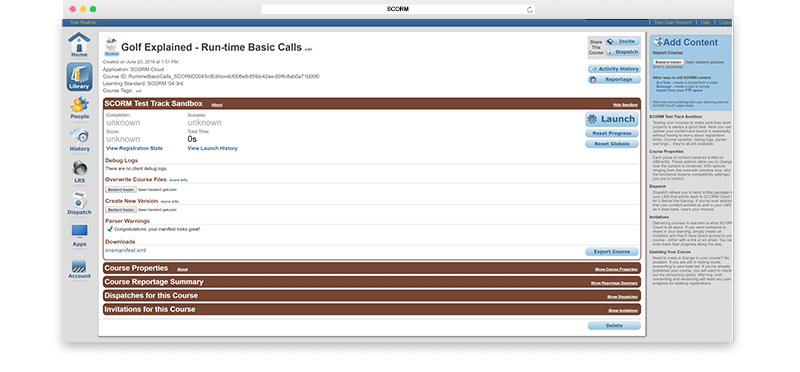Open the Account padlock icon
The height and width of the screenshot is (372, 800).
(79, 267)
